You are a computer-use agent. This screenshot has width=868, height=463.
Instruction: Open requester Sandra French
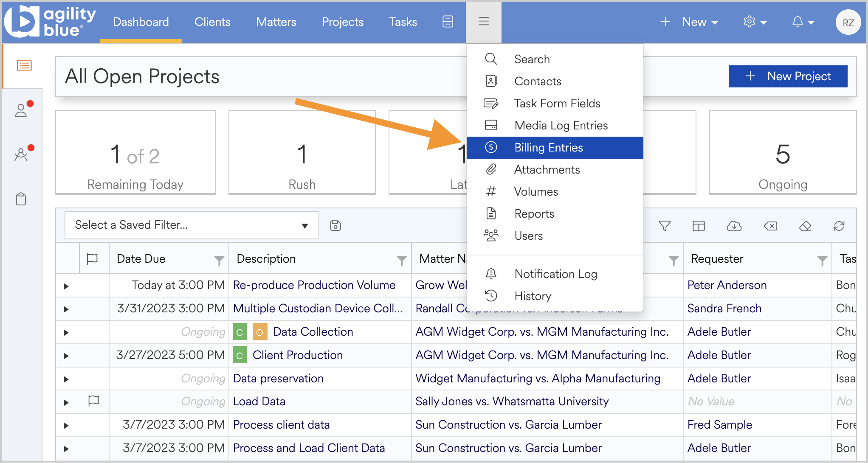[x=724, y=309]
